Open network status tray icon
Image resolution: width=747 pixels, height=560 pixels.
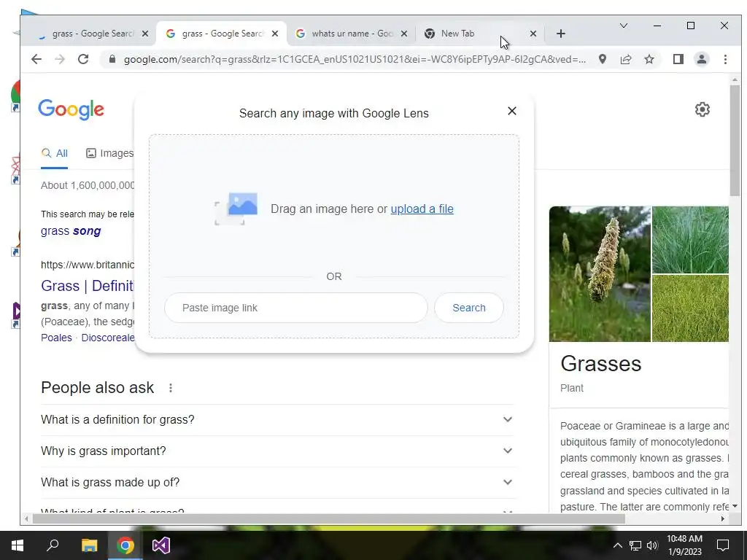(635, 545)
